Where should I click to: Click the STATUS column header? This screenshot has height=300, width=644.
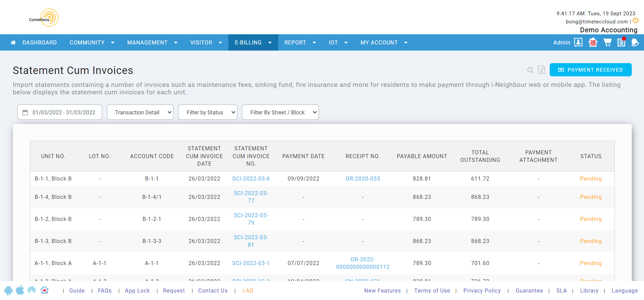point(591,156)
